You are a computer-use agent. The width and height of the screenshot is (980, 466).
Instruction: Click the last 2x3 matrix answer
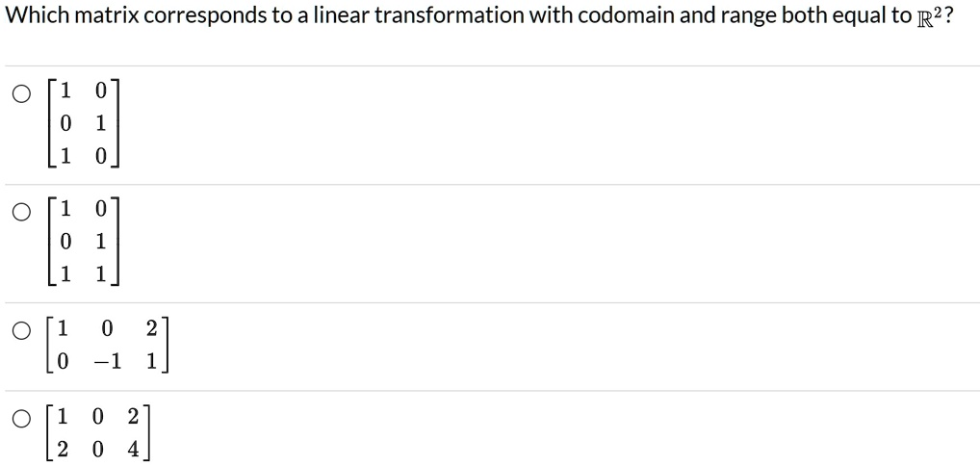tap(98, 432)
